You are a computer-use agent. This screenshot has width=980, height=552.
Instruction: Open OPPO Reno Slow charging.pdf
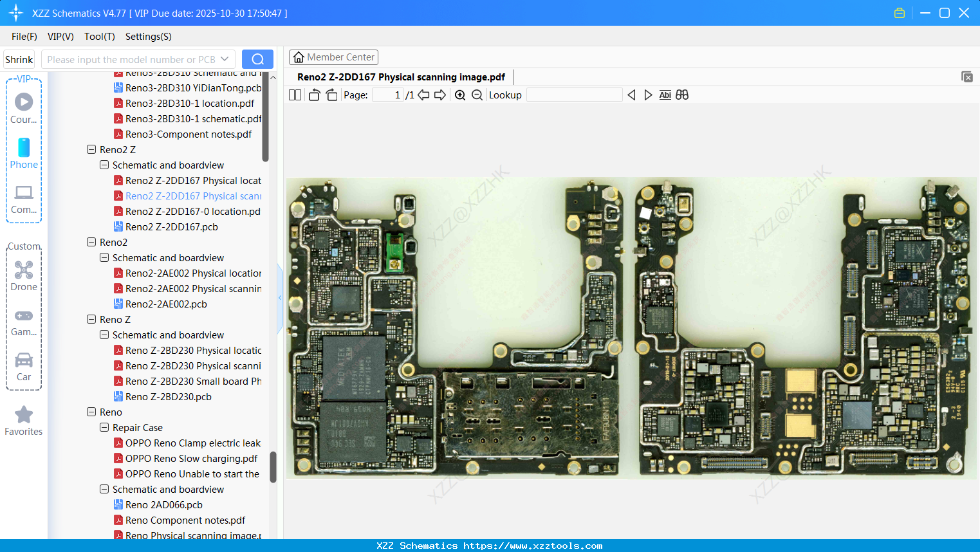186,458
